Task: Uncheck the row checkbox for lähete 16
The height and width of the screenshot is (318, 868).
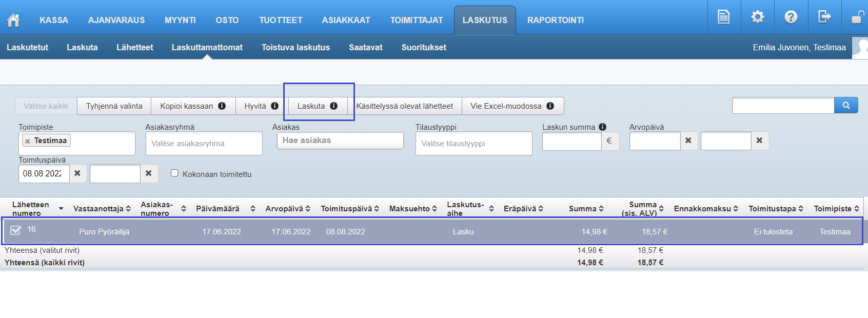Action: pyautogui.click(x=16, y=230)
